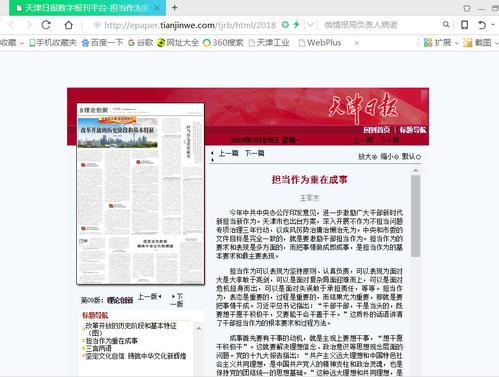
Task: Open the 标题导航 header menu item
Action: point(413,130)
